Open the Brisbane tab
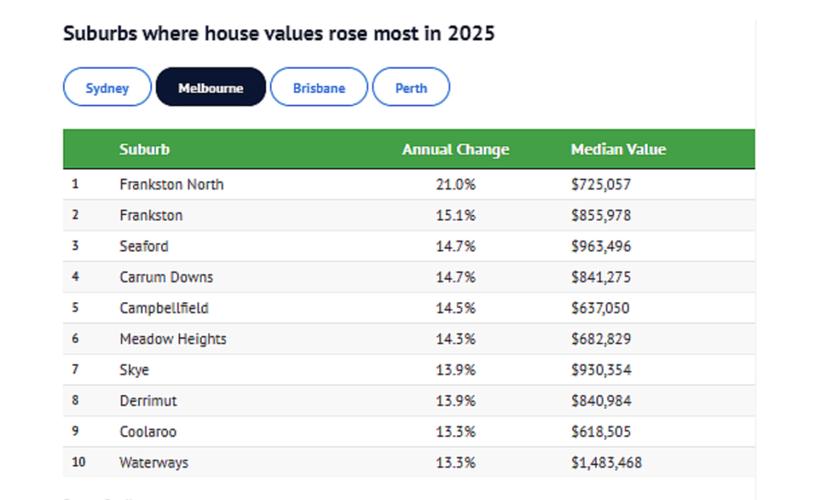The height and width of the screenshot is (500, 821). 318,87
